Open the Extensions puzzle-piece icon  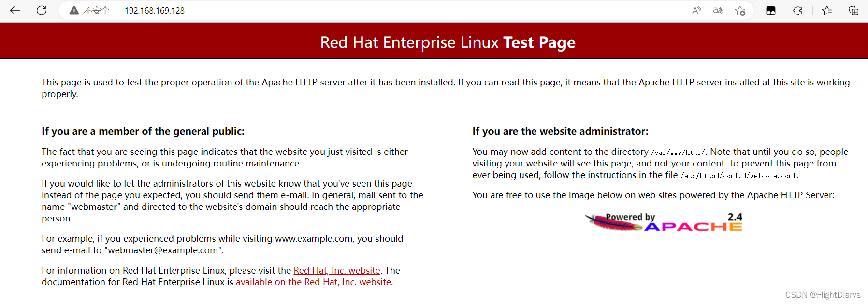tap(797, 10)
